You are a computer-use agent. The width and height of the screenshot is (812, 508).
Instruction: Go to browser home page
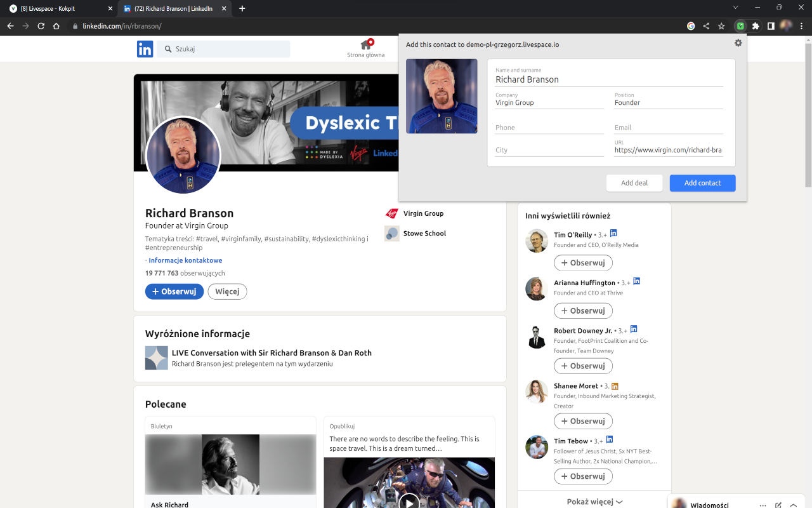(56, 26)
